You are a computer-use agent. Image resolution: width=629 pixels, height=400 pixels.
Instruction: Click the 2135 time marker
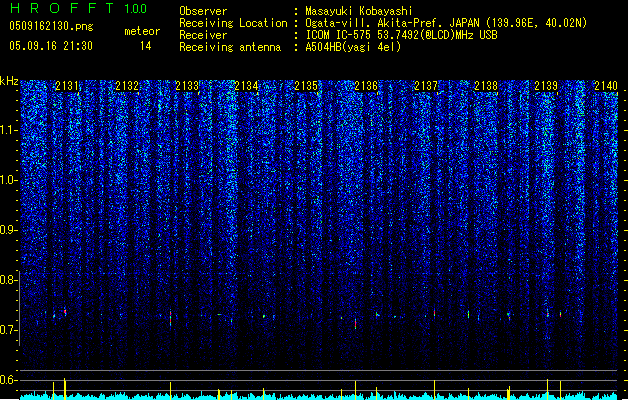[x=306, y=86]
